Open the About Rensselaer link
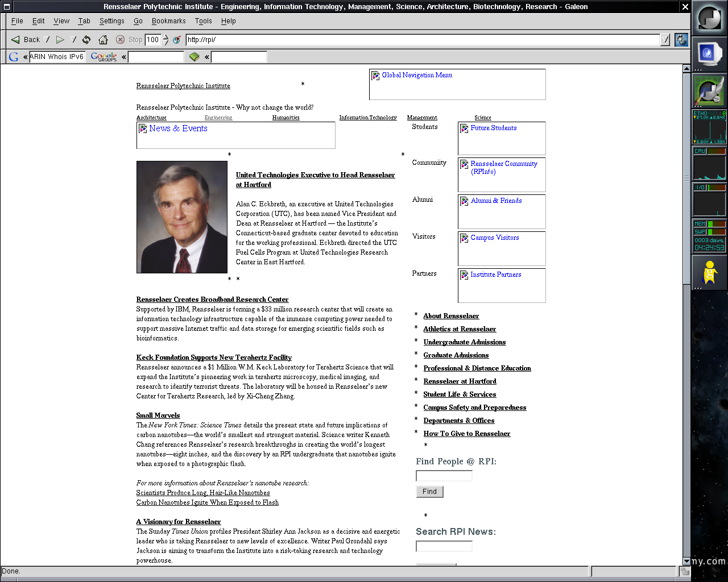Viewport: 728px width, 582px height. click(x=451, y=316)
